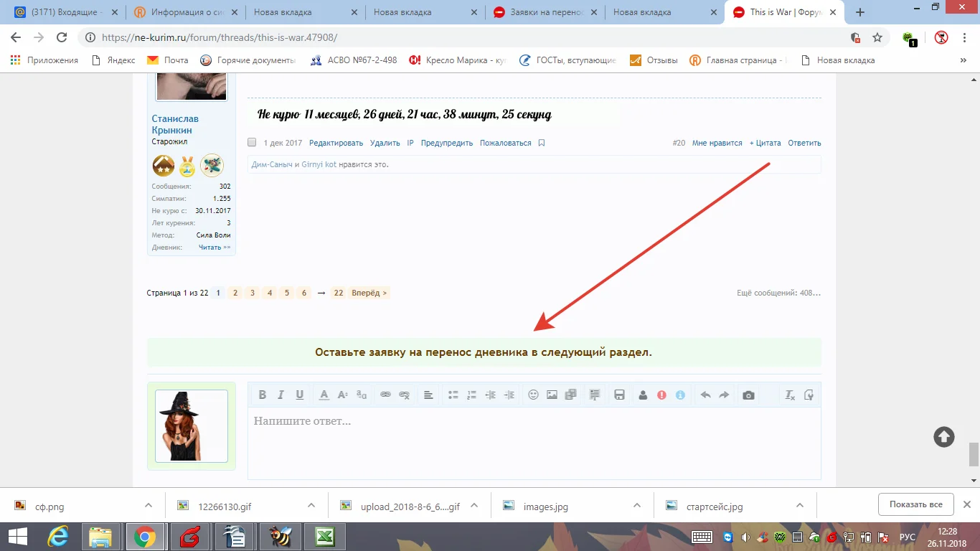Screen dimensions: 980x551
Task: Insert an image via the picture icon
Action: pos(552,395)
